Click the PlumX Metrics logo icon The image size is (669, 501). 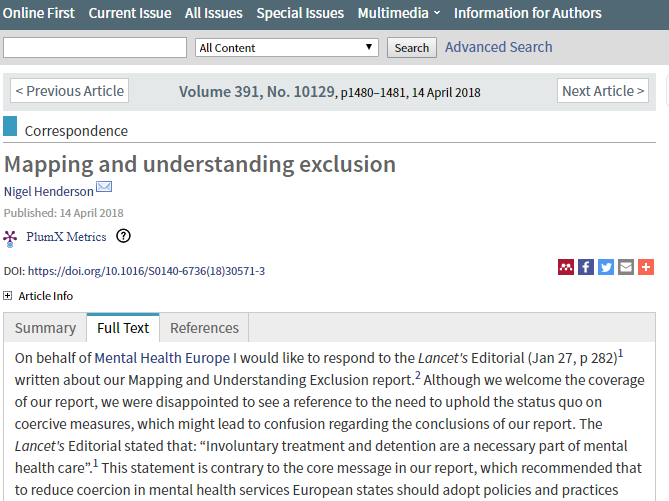10,238
